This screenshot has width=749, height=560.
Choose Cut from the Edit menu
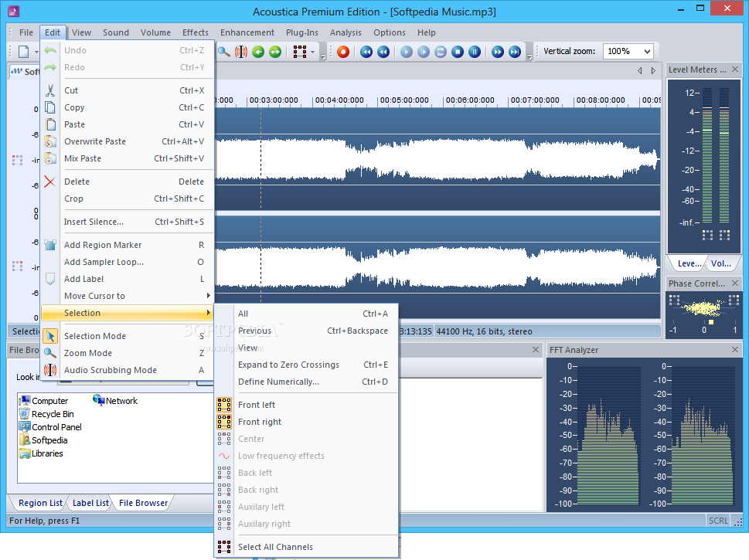click(128, 90)
